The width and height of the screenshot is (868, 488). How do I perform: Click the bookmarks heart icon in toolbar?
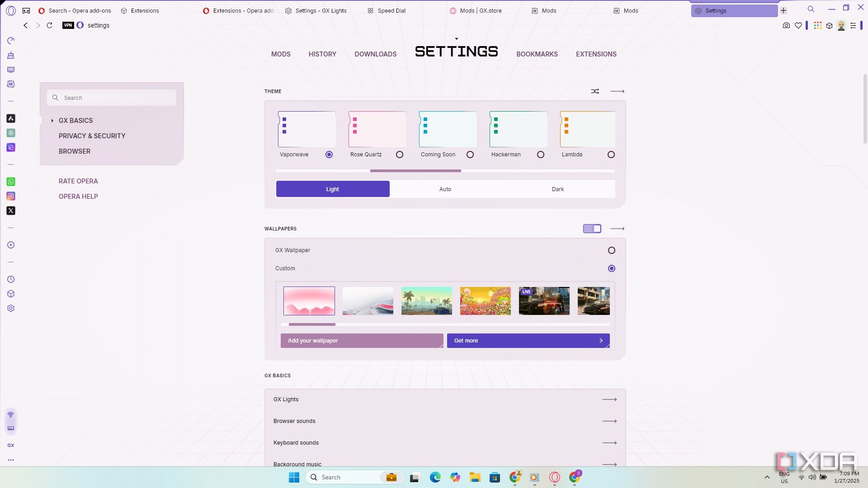click(x=798, y=25)
